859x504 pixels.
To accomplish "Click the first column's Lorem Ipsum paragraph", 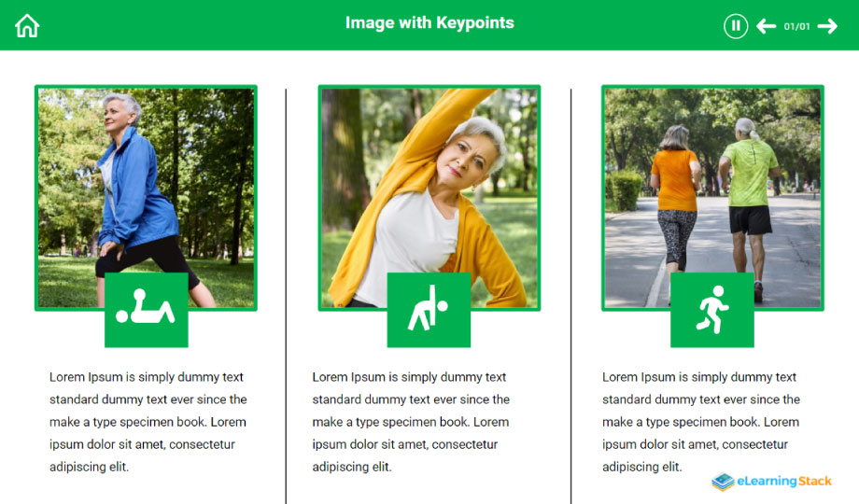I will click(x=148, y=422).
